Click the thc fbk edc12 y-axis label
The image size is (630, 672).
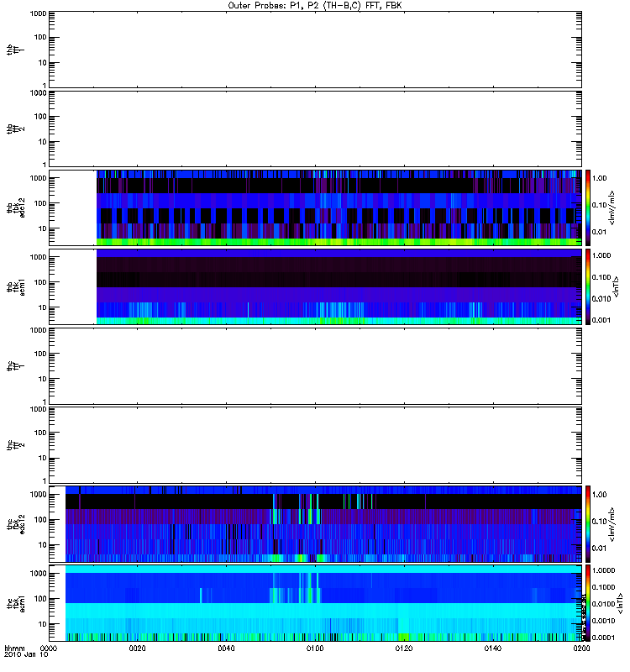coord(16,523)
